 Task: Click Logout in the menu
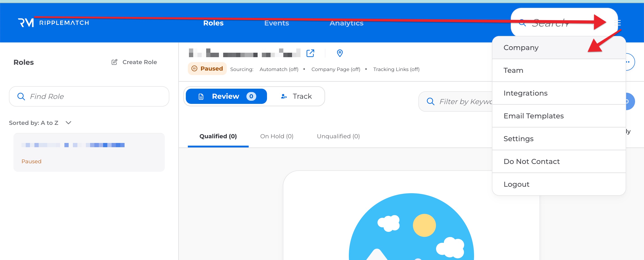click(516, 184)
